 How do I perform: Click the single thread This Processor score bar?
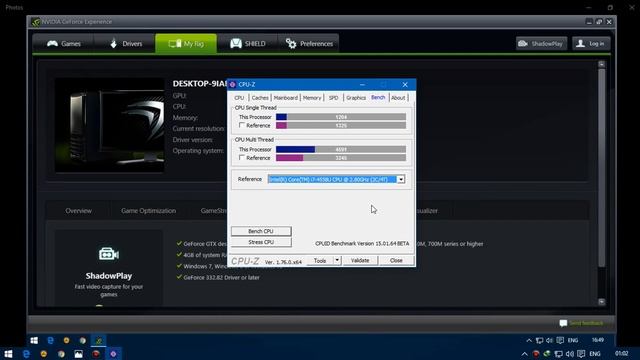(x=341, y=117)
